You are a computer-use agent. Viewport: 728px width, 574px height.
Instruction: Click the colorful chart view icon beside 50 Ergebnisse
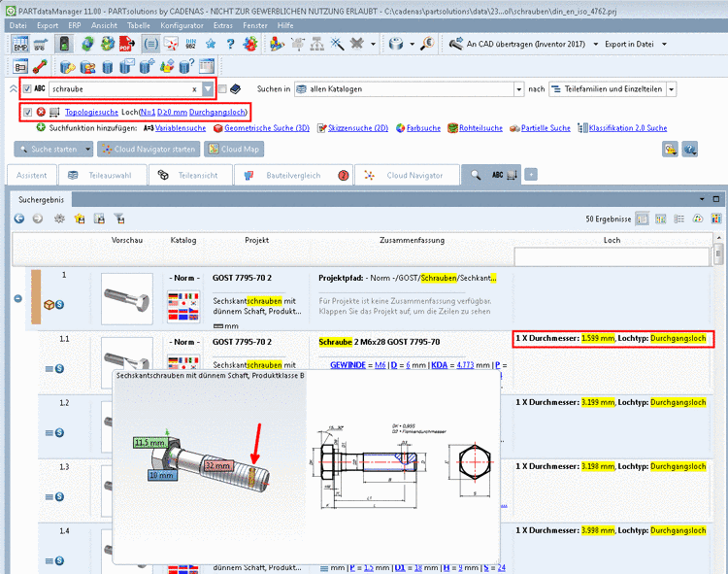716,219
